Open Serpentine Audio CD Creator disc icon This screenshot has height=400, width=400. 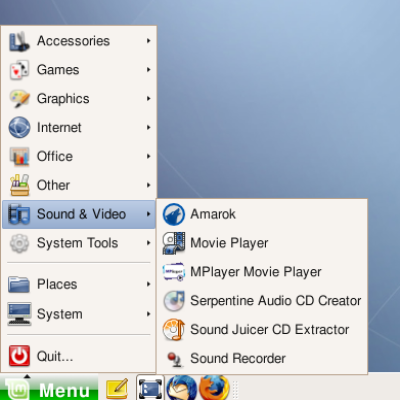tap(174, 301)
